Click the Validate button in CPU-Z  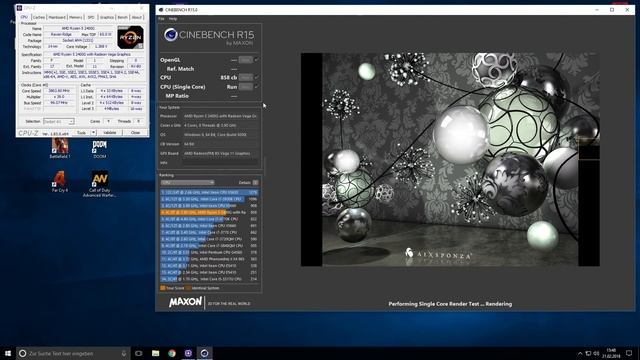point(110,133)
